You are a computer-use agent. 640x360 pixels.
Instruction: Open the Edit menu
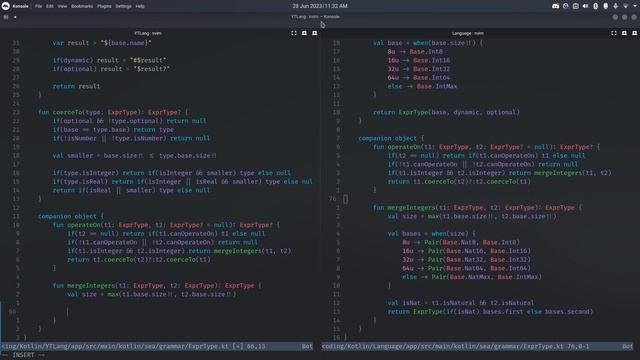click(x=50, y=6)
